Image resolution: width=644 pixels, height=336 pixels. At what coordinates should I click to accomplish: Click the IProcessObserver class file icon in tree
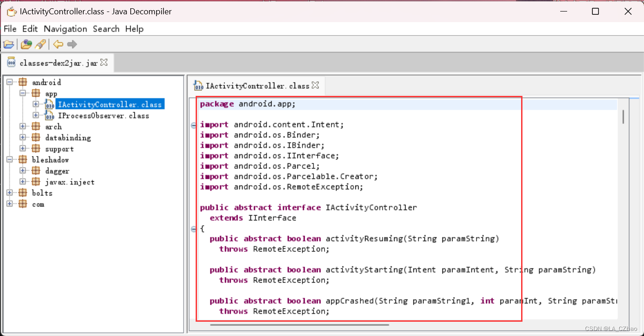[49, 116]
